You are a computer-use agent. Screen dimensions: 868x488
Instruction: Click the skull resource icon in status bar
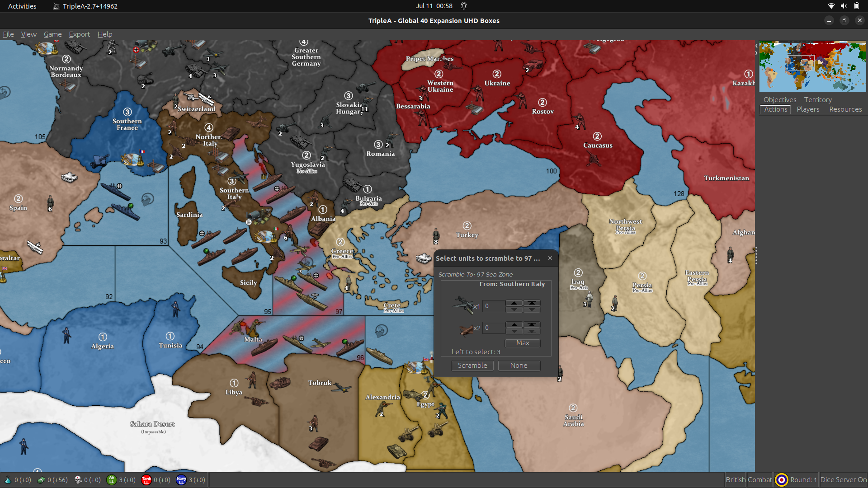(x=78, y=479)
